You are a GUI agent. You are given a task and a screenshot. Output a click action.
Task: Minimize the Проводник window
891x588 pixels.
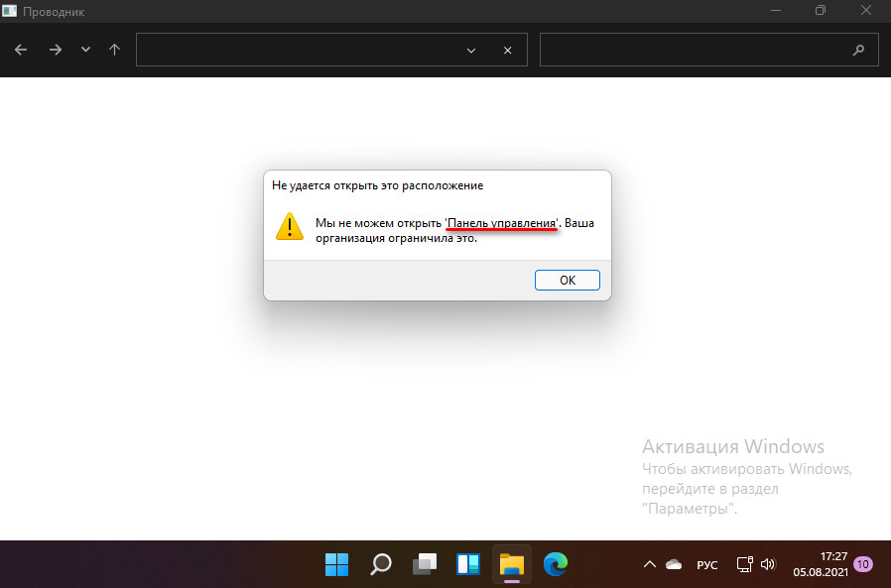776,10
